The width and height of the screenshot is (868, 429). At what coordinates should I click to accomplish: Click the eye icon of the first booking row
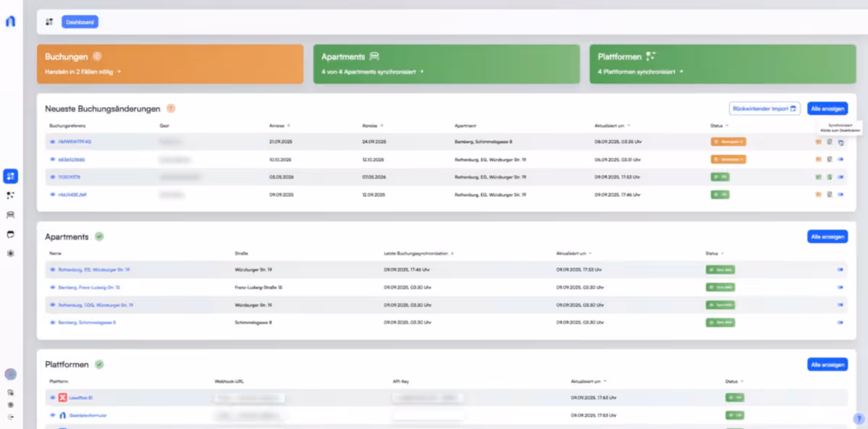point(53,142)
